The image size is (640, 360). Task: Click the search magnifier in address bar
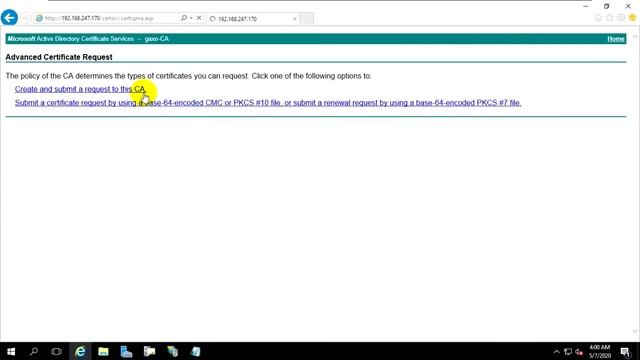point(184,18)
